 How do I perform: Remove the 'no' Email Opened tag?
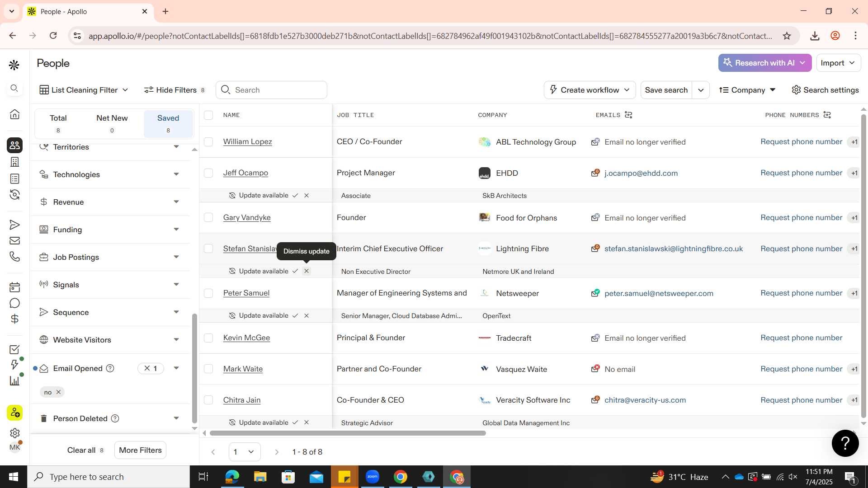click(58, 392)
